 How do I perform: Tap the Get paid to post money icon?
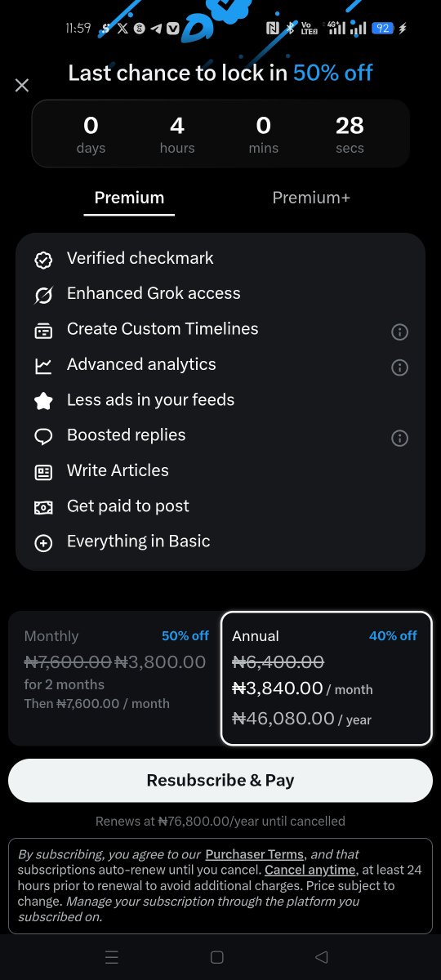coord(43,508)
